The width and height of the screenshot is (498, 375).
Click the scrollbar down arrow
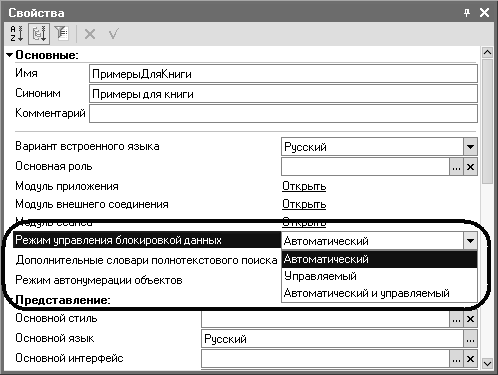tap(487, 363)
